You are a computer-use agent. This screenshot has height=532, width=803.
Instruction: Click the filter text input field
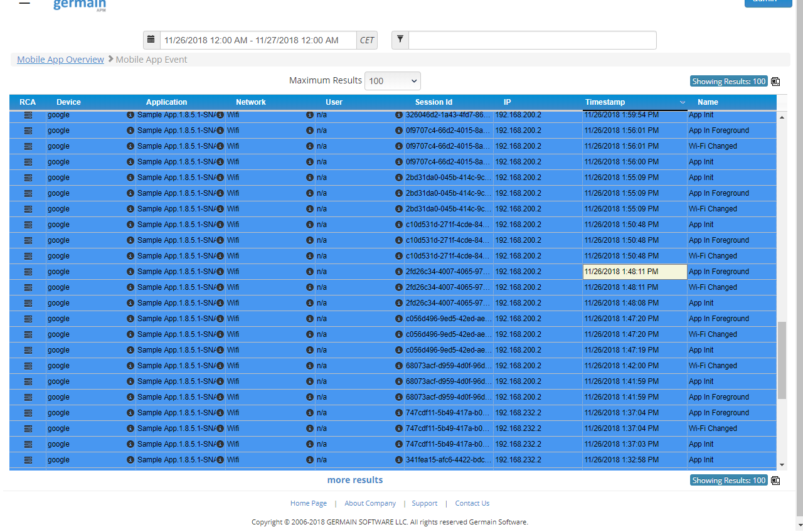tap(532, 40)
